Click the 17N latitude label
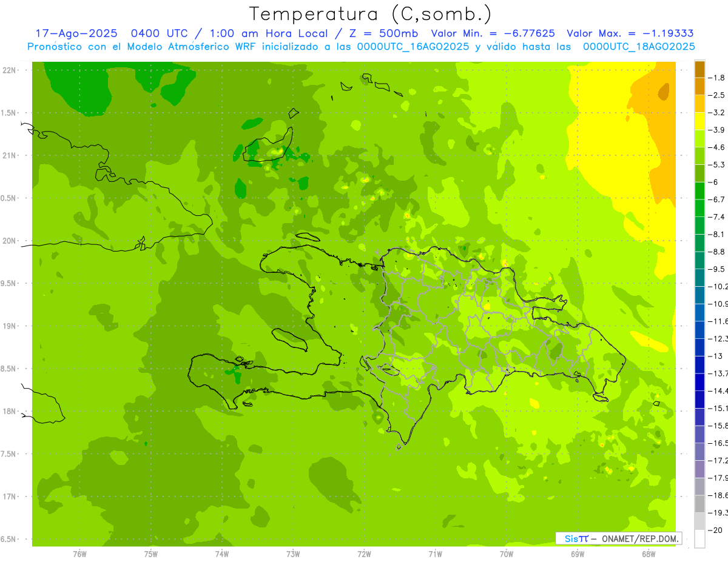 (10, 497)
